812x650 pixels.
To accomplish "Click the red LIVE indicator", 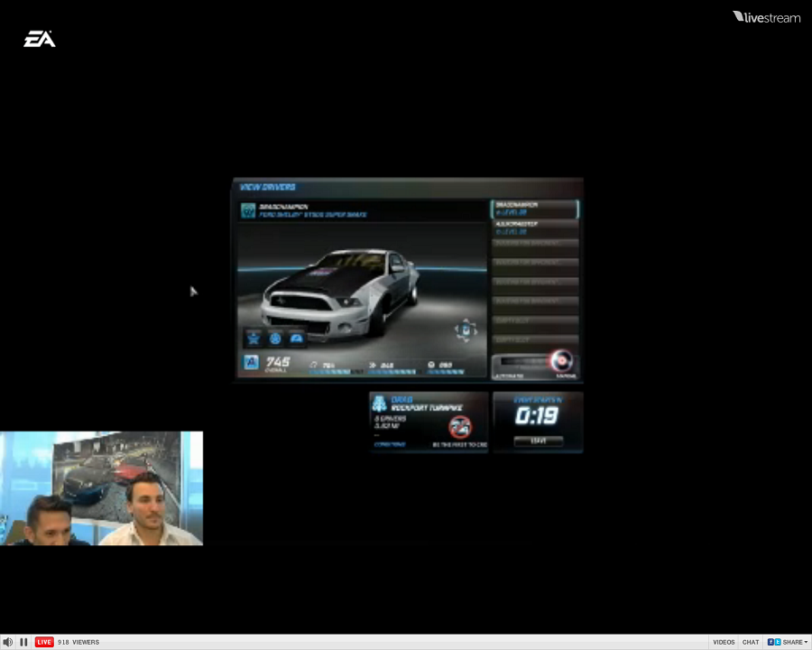I will pos(44,642).
